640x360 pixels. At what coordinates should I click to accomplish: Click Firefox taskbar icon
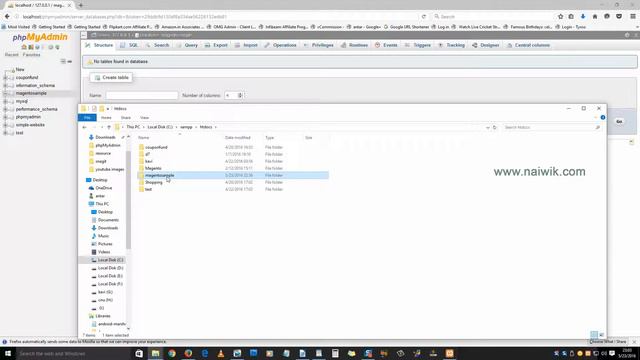click(188, 353)
